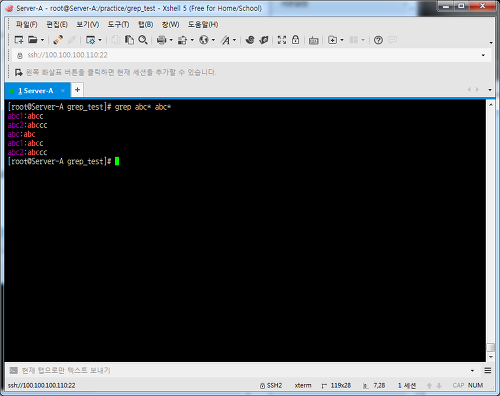Click the 'abc:abc' output line in terminal
The height and width of the screenshot is (396, 500).
pyautogui.click(x=21, y=134)
